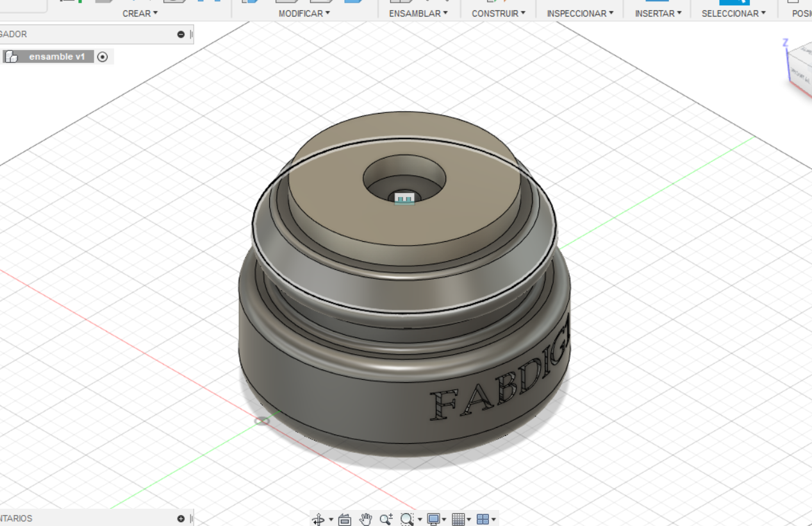The width and height of the screenshot is (812, 526).
Task: Choose the Zoom magnifier with plus-minus
Action: pyautogui.click(x=386, y=519)
